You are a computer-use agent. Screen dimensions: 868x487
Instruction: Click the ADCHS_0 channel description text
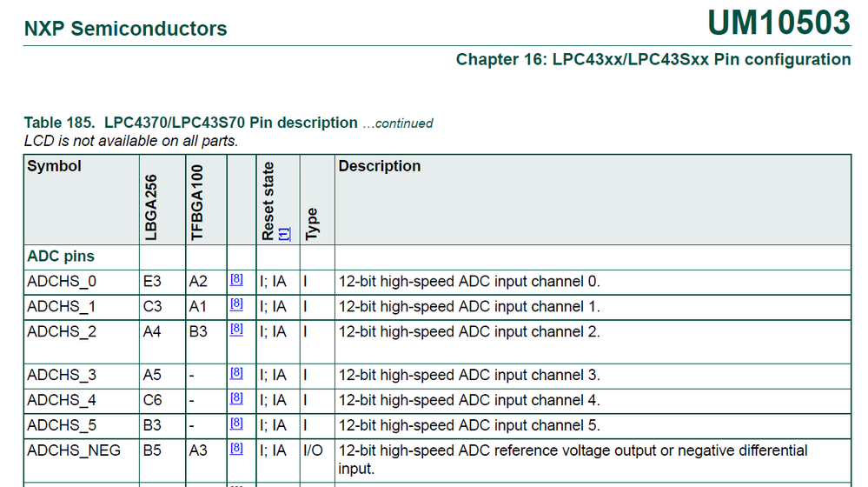click(469, 281)
